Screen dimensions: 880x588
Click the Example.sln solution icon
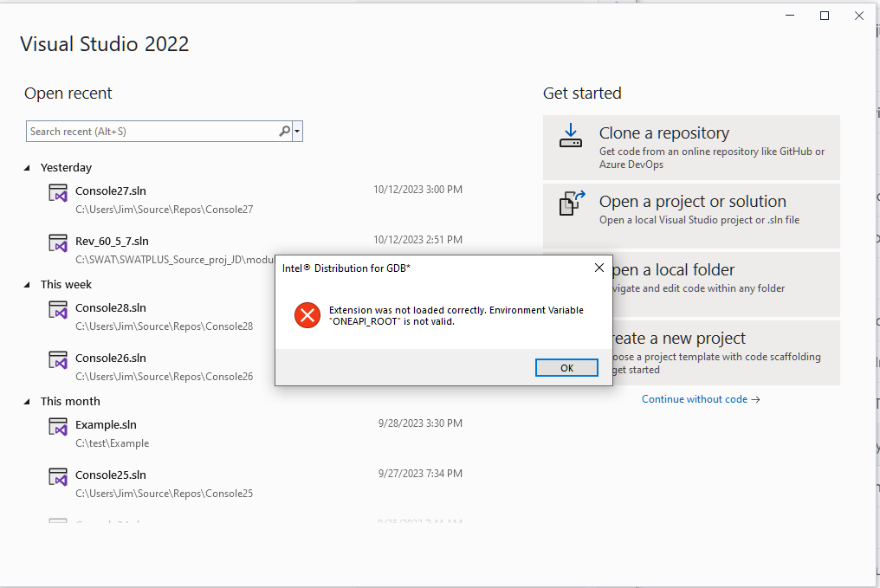[57, 427]
